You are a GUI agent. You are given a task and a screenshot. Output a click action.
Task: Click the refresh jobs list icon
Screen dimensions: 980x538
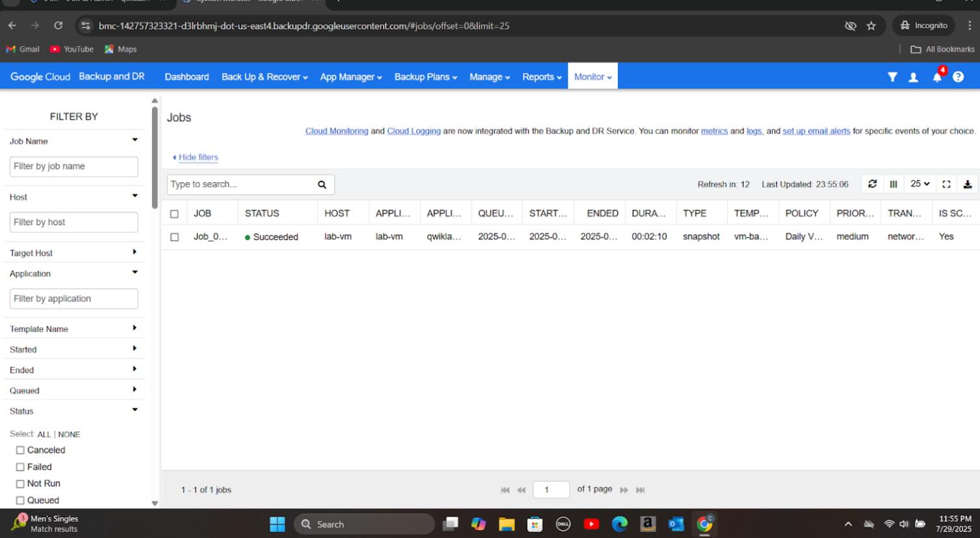(872, 184)
